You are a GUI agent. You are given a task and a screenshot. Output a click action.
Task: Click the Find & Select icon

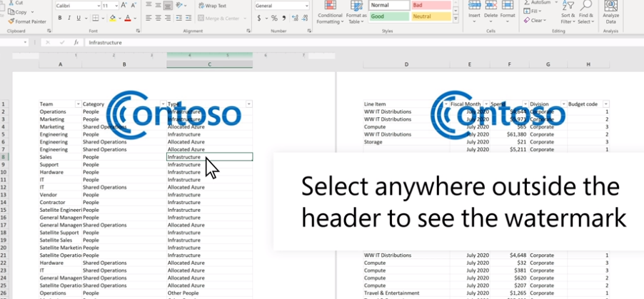pos(586,14)
